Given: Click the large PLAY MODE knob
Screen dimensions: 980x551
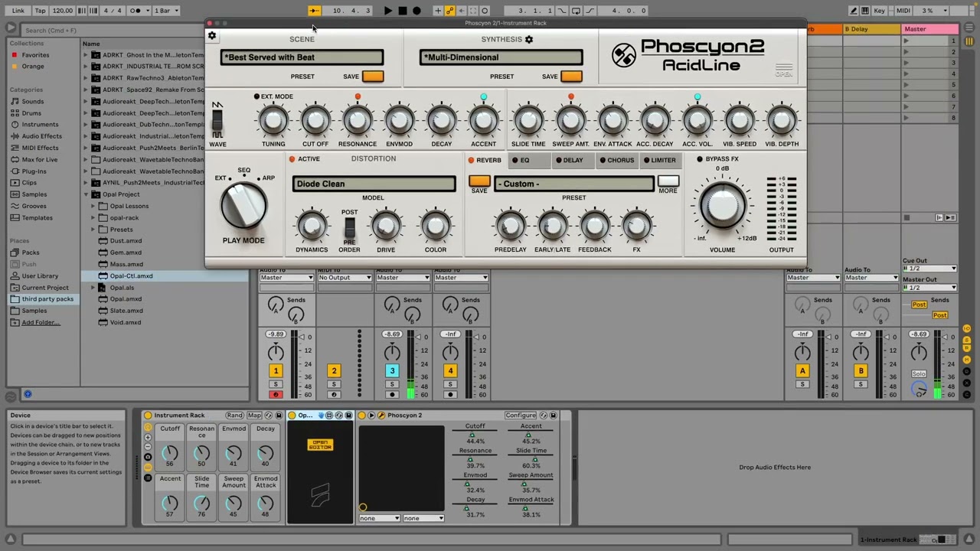Looking at the screenshot, I should click(243, 206).
